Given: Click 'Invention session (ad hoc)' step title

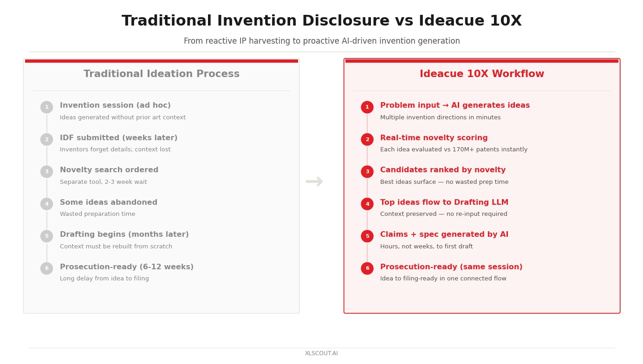Looking at the screenshot, I should point(115,106).
